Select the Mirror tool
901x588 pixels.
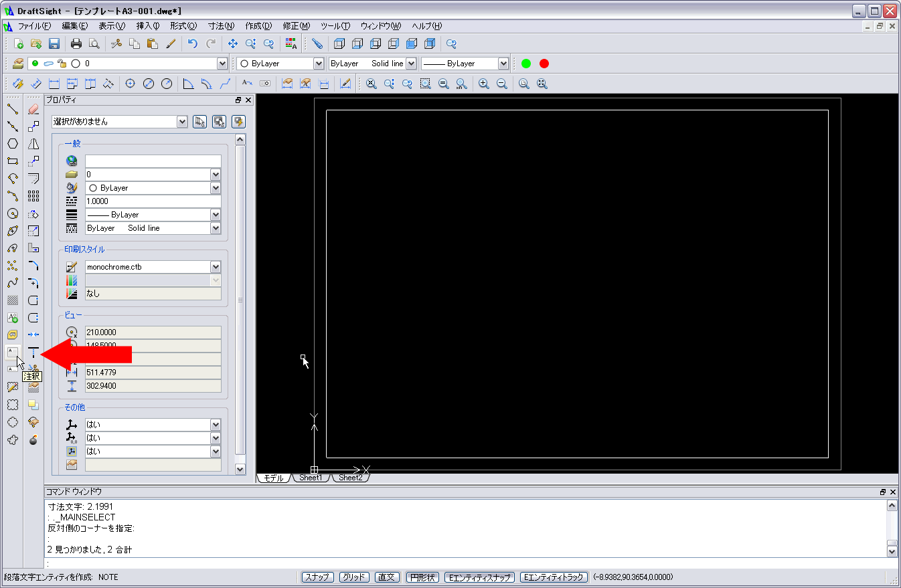tap(33, 144)
